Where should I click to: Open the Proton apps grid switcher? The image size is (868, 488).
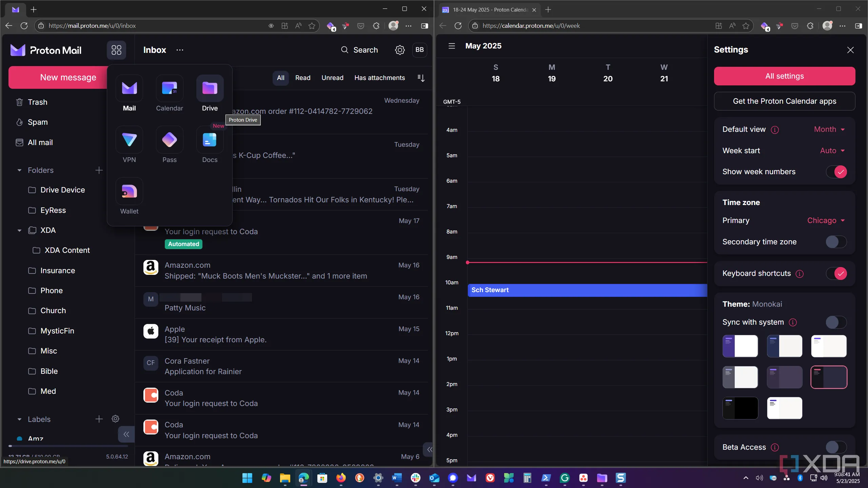click(116, 50)
